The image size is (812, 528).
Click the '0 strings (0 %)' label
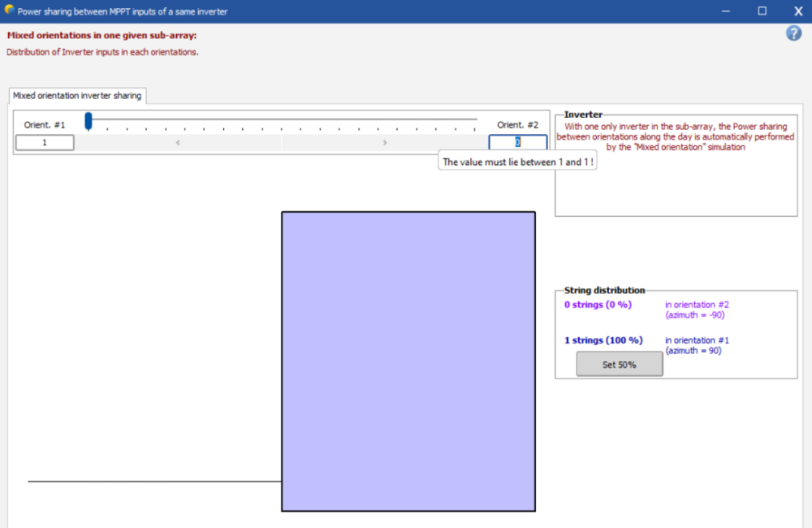pos(598,305)
